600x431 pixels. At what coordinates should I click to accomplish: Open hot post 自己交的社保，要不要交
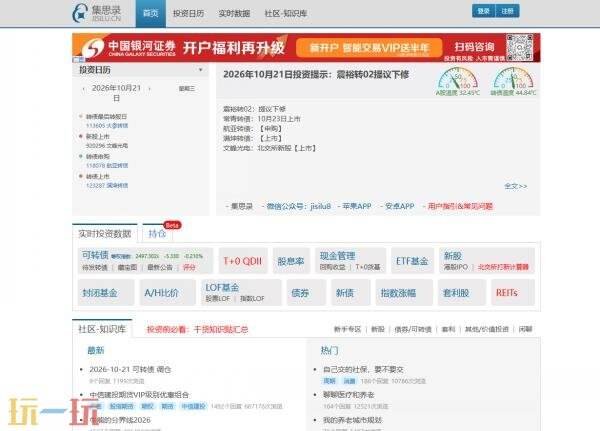point(363,369)
